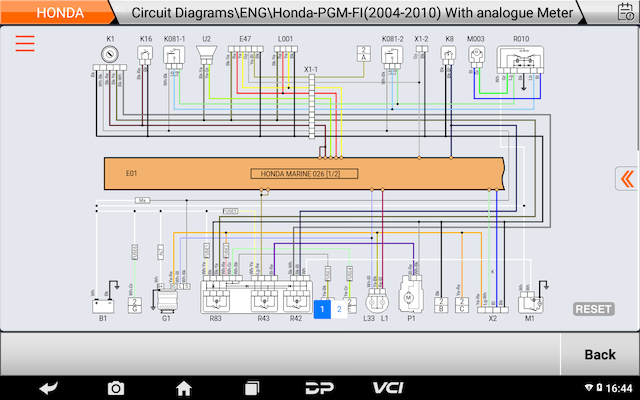Select the R43 relay component
This screenshot has height=400, width=640.
[263, 300]
